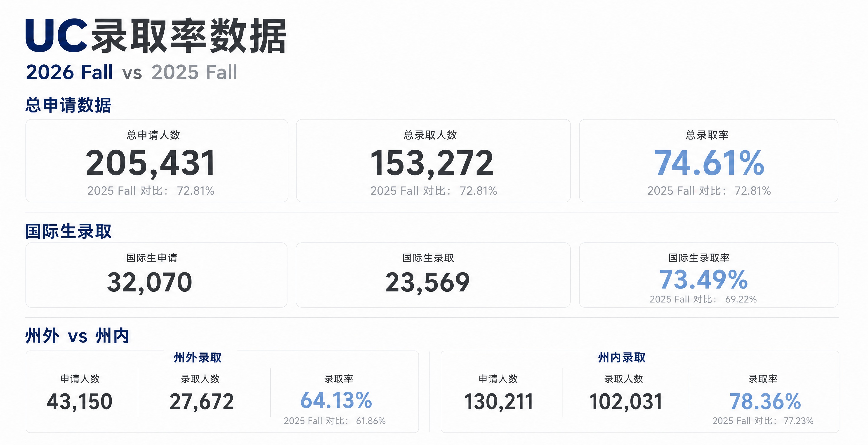Click the 州外录取 card title

tap(198, 358)
